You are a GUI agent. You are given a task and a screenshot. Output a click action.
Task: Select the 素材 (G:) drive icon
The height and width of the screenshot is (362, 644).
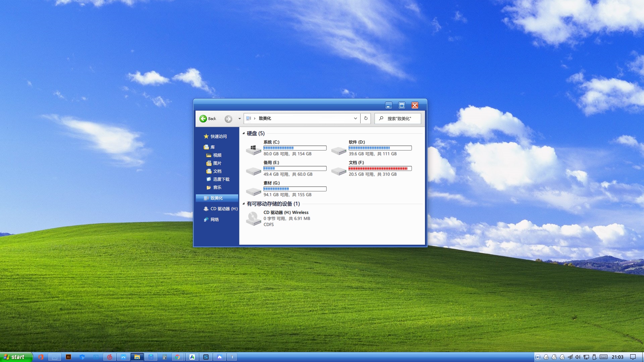[253, 192]
